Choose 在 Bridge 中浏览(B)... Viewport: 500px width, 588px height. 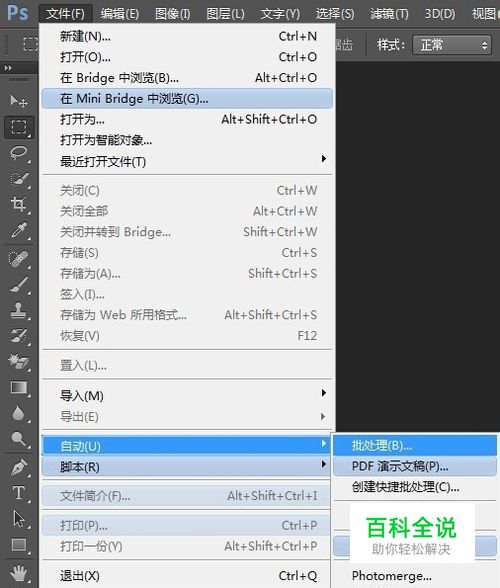187,78
